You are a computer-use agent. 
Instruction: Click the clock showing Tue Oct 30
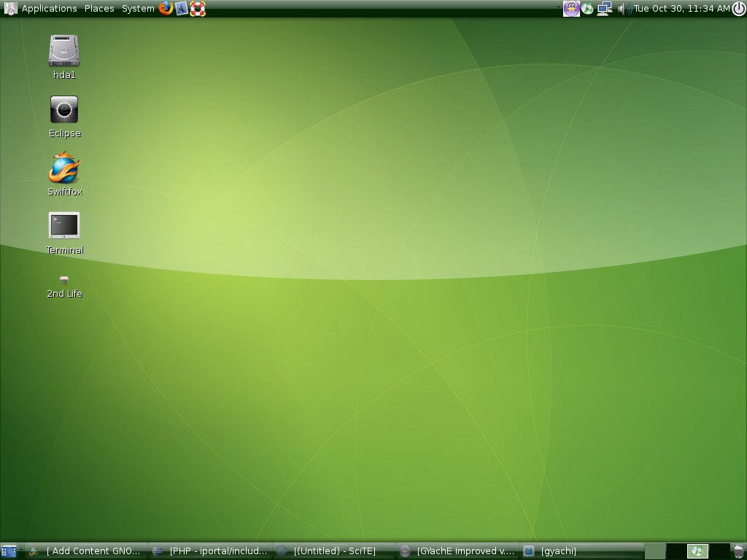(x=681, y=9)
